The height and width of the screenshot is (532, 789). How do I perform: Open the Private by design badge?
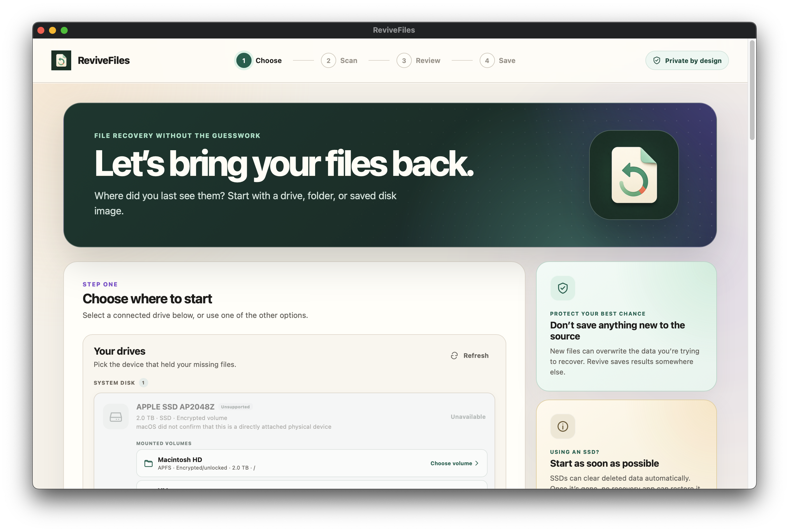pos(687,60)
